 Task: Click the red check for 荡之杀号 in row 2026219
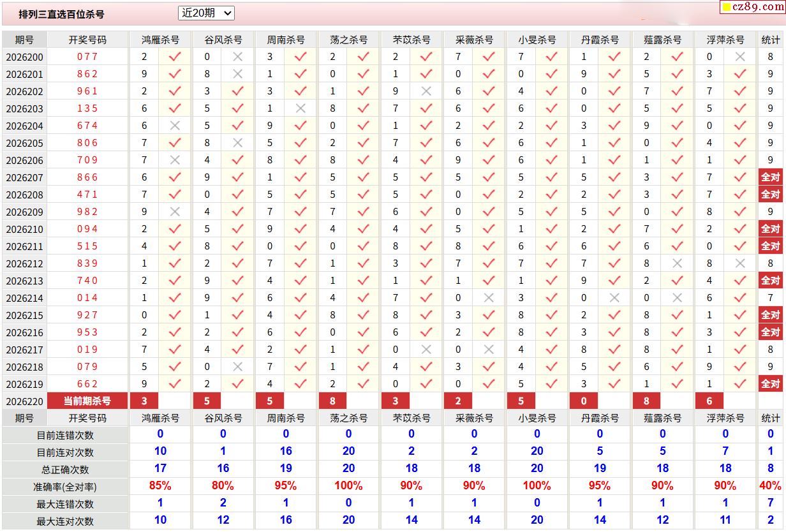click(x=363, y=384)
